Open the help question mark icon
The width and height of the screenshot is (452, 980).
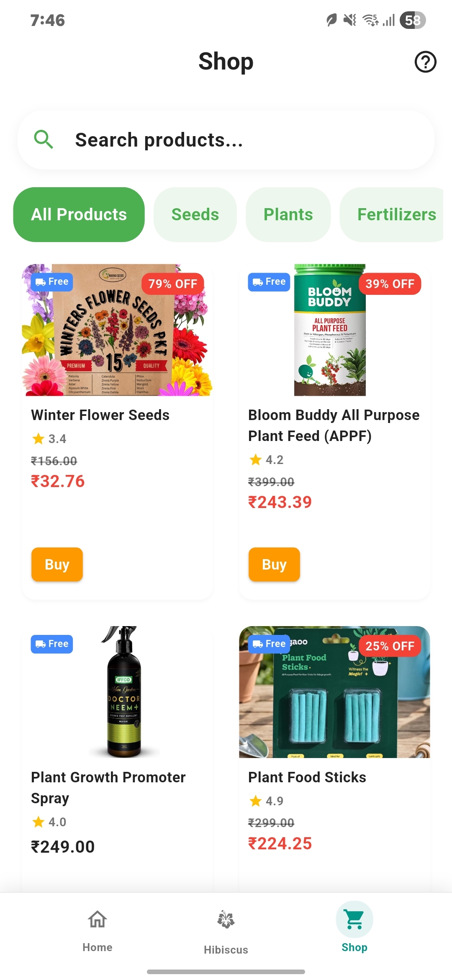coord(425,62)
